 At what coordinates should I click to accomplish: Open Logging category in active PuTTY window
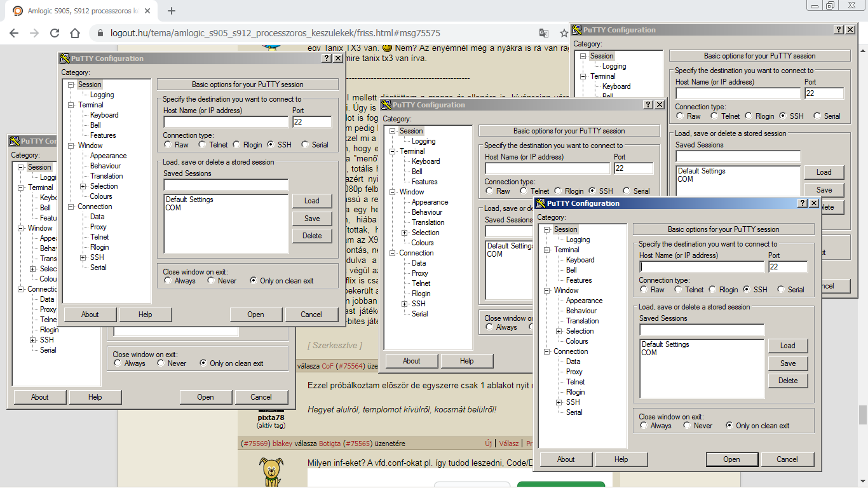(x=578, y=240)
